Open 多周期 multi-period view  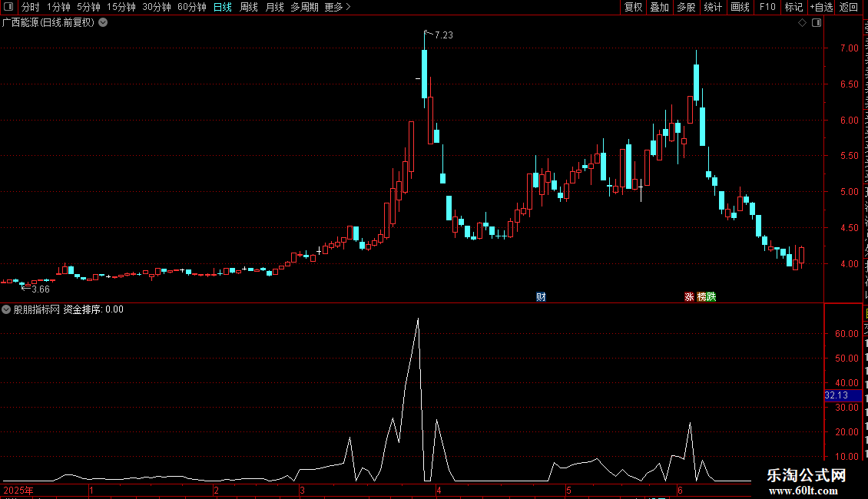(304, 7)
